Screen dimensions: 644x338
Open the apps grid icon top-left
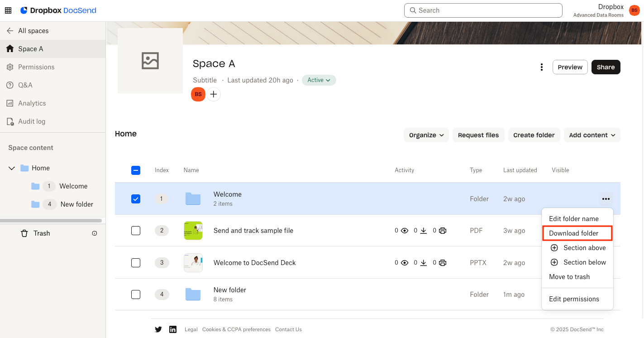(8, 10)
